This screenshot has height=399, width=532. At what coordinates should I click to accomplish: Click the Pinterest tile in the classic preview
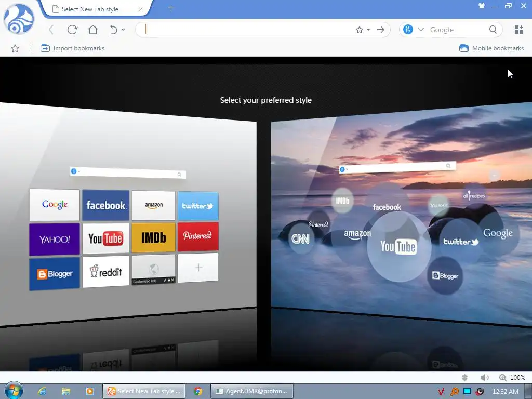(198, 236)
